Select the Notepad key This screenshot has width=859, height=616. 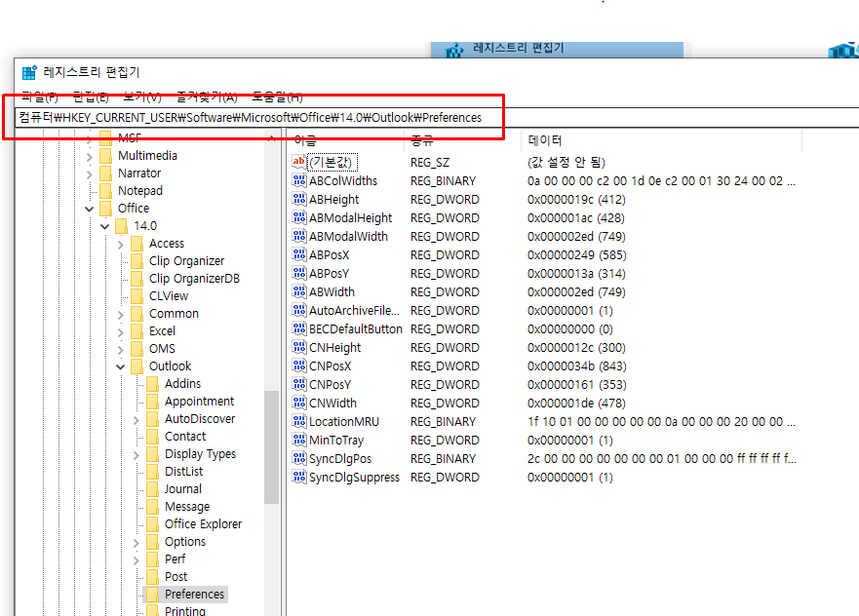pos(140,190)
